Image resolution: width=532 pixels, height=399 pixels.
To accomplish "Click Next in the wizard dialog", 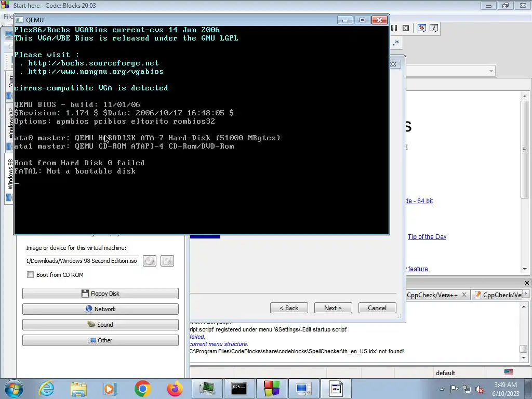I will coord(333,308).
